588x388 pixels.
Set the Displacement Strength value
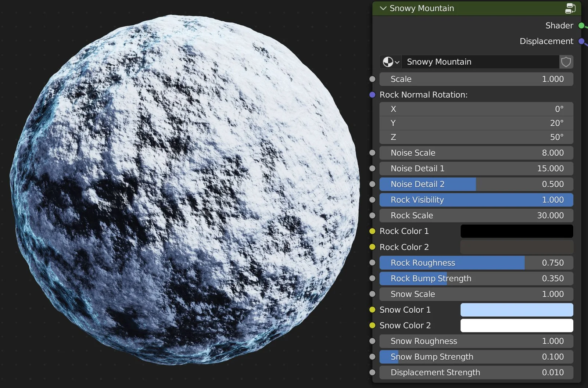point(476,372)
